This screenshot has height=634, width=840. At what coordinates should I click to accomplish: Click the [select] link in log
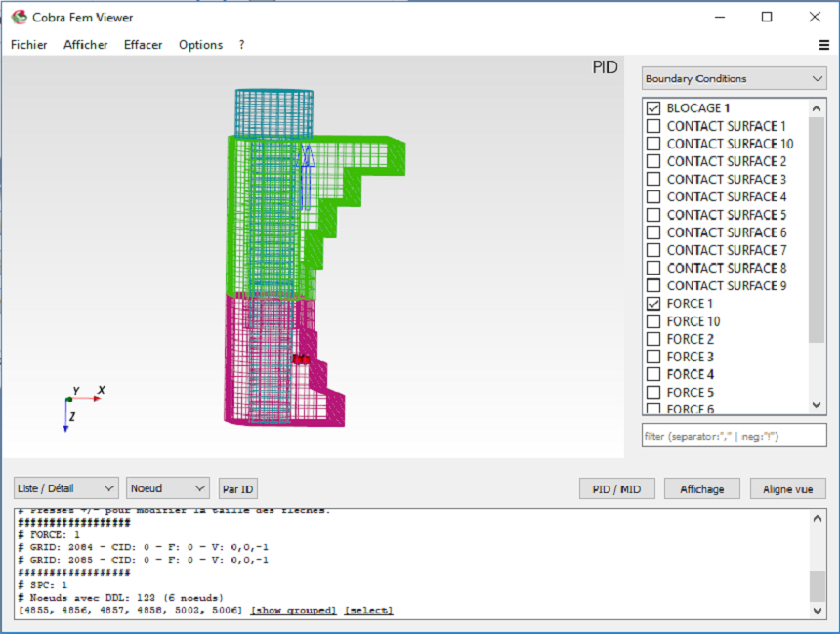369,610
